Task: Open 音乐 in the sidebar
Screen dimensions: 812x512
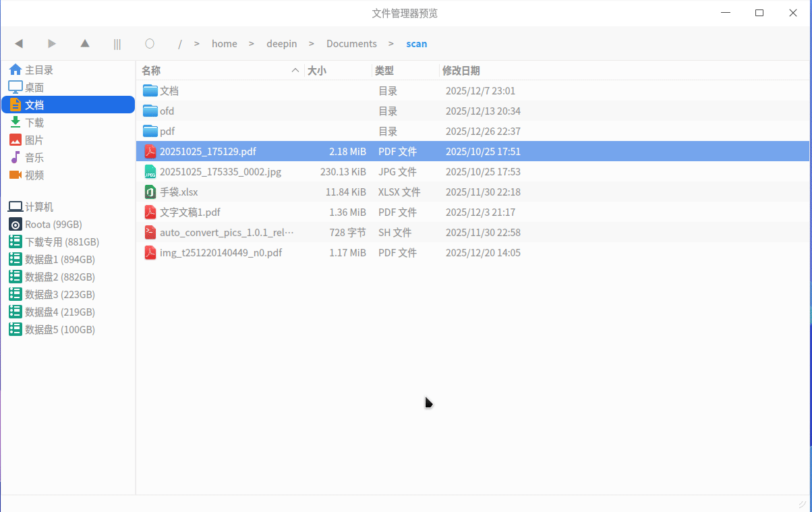Action: tap(68, 158)
